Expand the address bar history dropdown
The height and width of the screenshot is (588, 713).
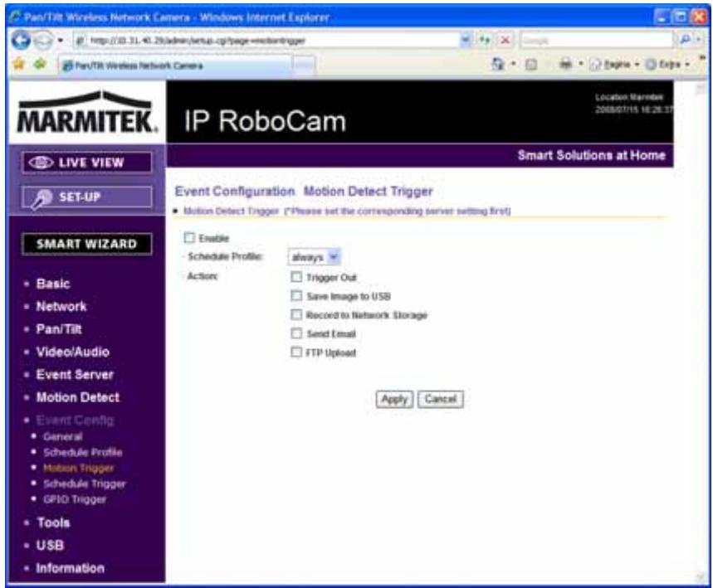click(466, 40)
